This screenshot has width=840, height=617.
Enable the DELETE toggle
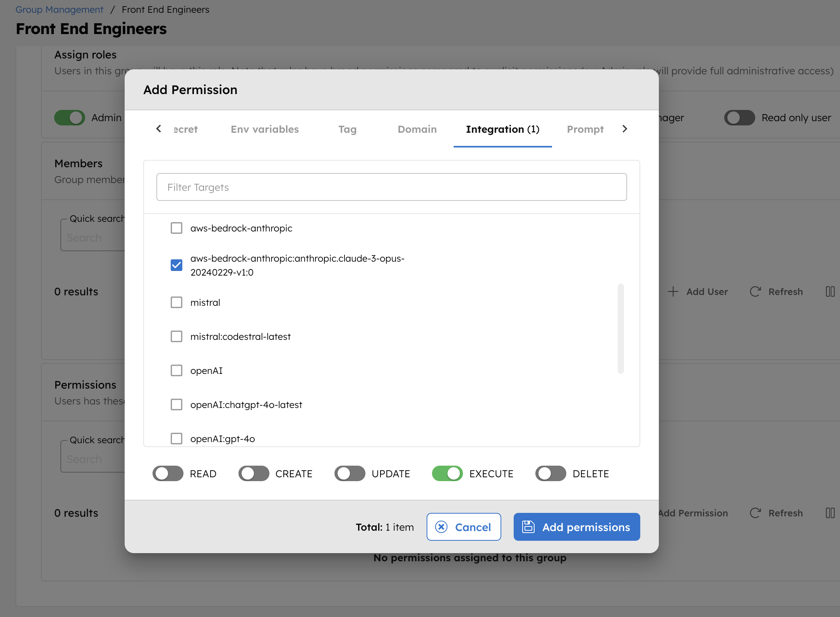point(550,473)
